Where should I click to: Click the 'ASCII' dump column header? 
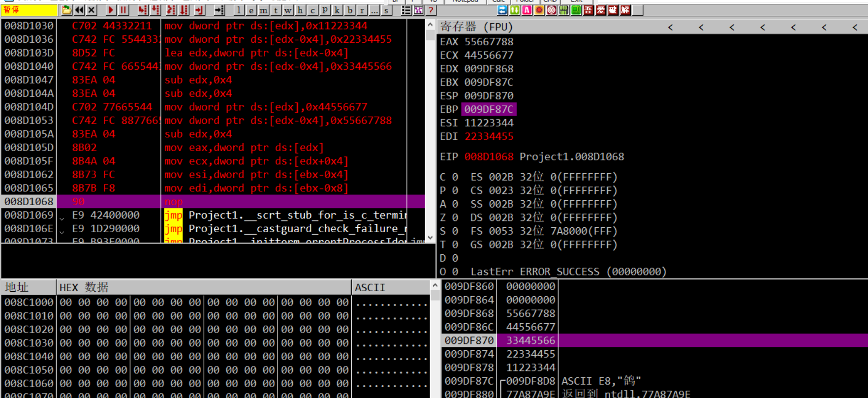(x=391, y=287)
